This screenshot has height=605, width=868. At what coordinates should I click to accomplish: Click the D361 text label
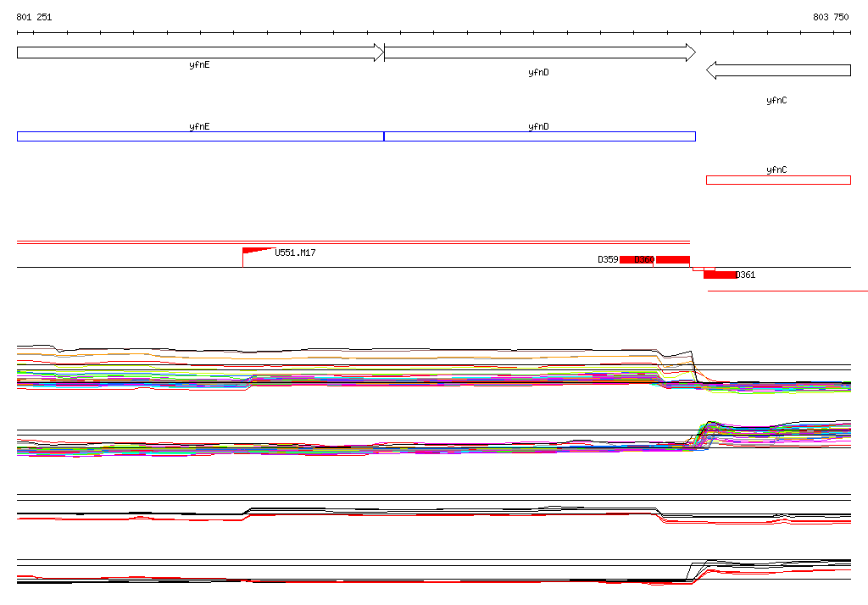click(746, 275)
